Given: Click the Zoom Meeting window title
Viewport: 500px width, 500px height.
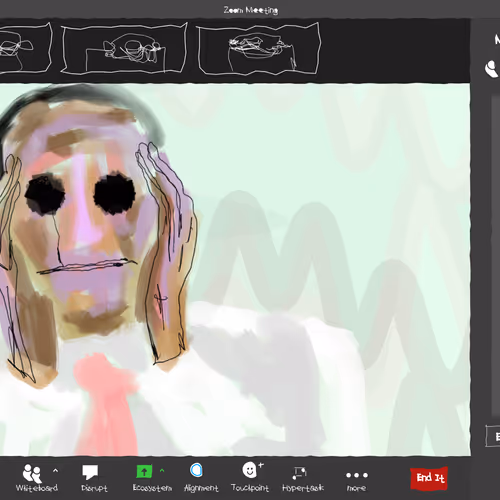Looking at the screenshot, I should (x=251, y=10).
